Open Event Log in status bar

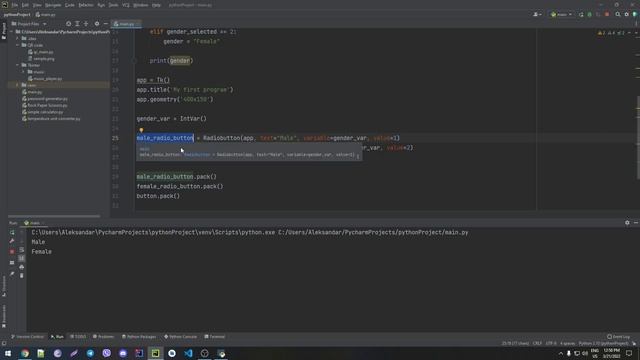click(618, 337)
